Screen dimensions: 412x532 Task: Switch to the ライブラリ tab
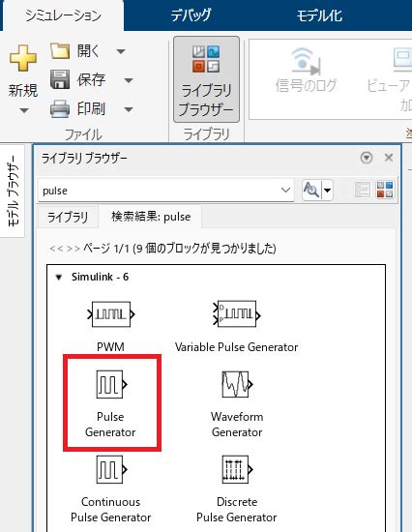pos(68,217)
